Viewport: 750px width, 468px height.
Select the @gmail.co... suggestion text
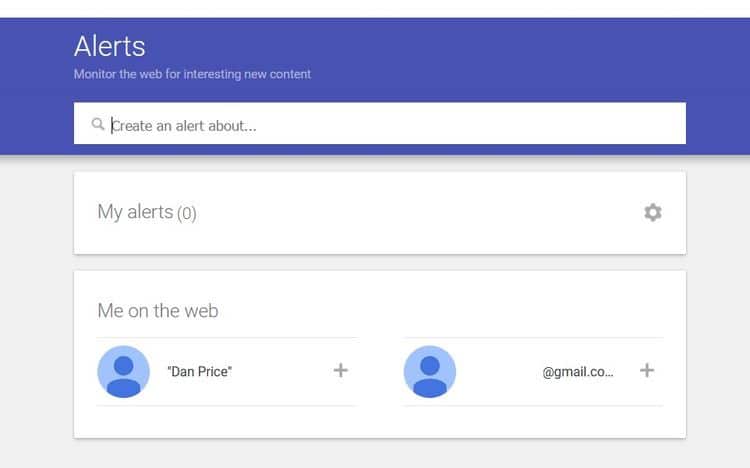pyautogui.click(x=578, y=372)
